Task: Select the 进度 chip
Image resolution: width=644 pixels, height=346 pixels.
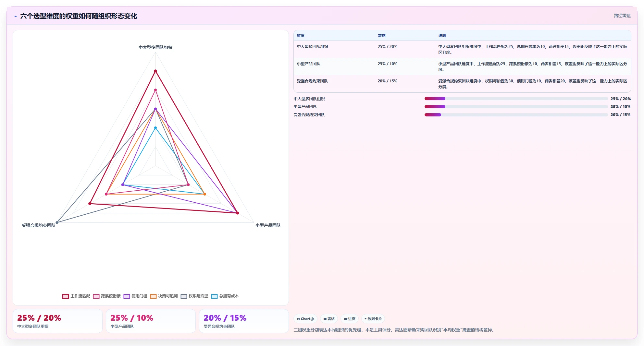Action: point(350,319)
